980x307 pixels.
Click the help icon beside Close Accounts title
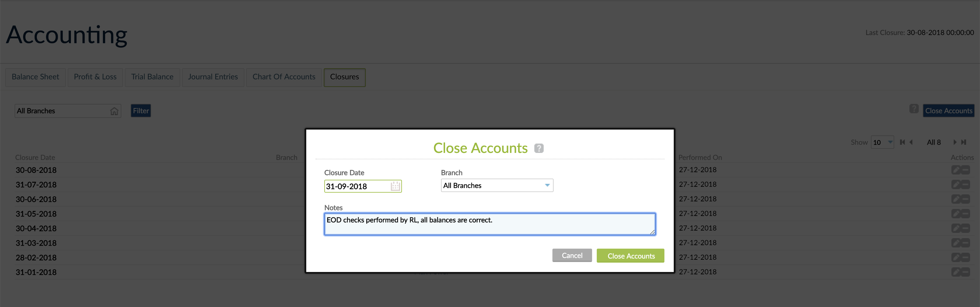[x=539, y=148]
